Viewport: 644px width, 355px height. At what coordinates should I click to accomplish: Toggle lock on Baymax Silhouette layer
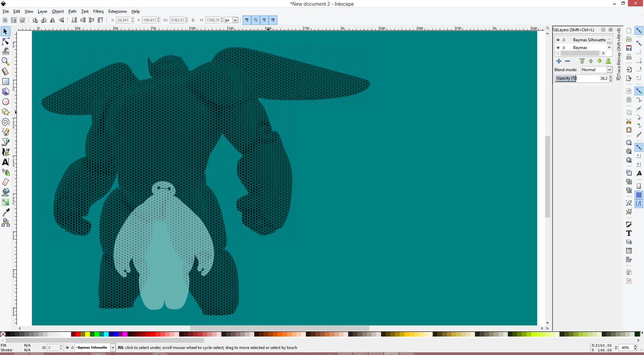[564, 40]
